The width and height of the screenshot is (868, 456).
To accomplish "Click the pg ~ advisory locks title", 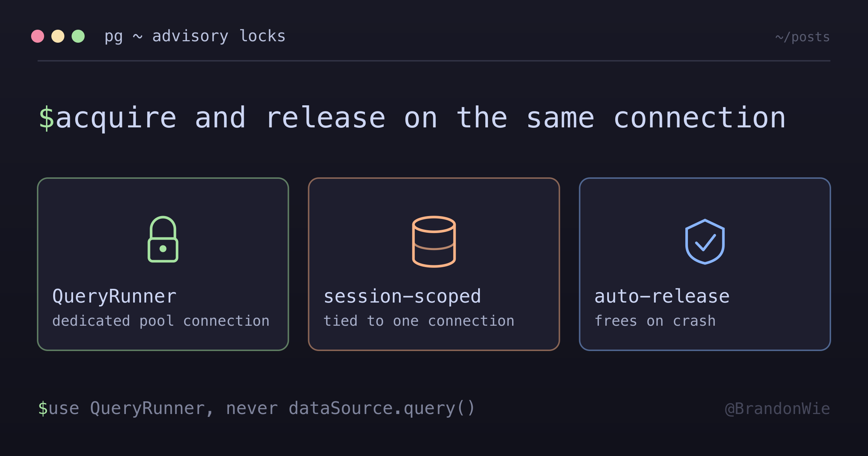I will click(x=195, y=36).
